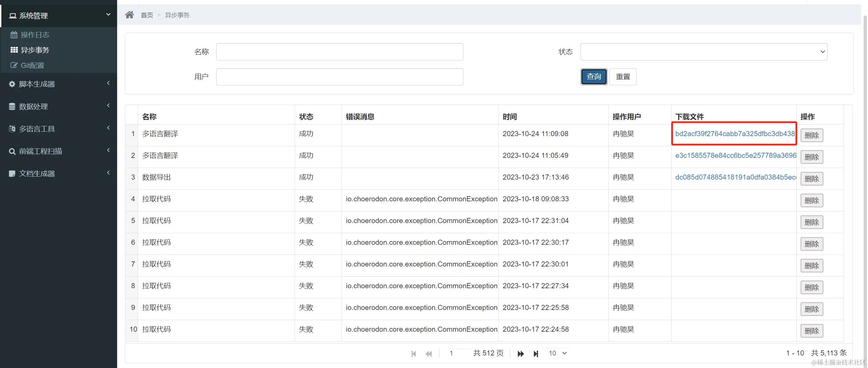Click the 重置 reset button

pos(623,77)
